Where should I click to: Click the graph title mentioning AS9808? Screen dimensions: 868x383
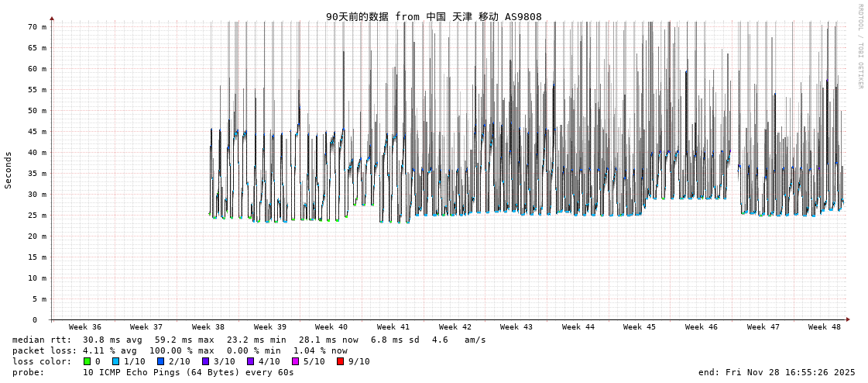pyautogui.click(x=434, y=17)
